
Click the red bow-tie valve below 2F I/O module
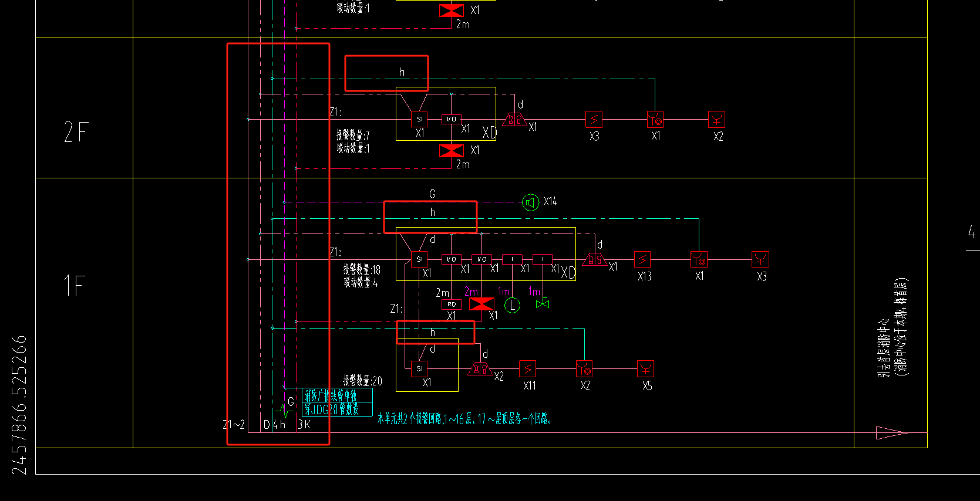(x=452, y=151)
